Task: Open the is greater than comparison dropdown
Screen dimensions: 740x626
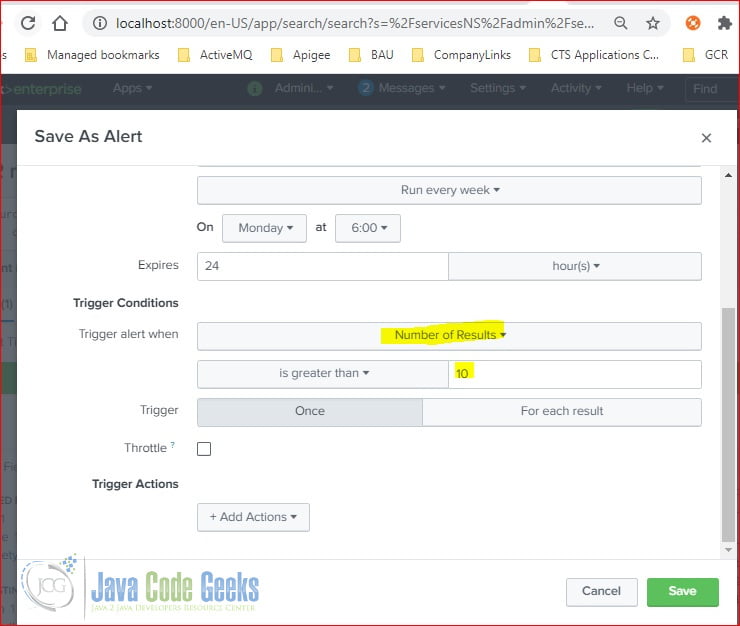Action: coord(323,373)
